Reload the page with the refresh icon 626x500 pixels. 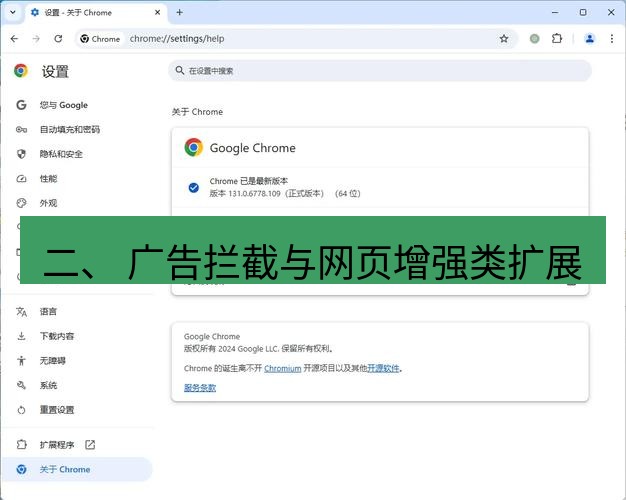pyautogui.click(x=58, y=39)
